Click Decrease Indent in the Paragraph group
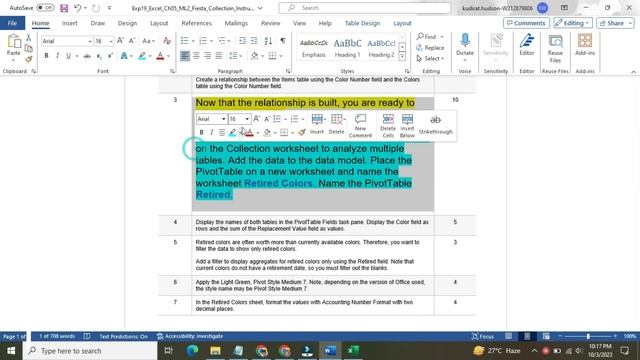The height and width of the screenshot is (360, 640). point(242,41)
